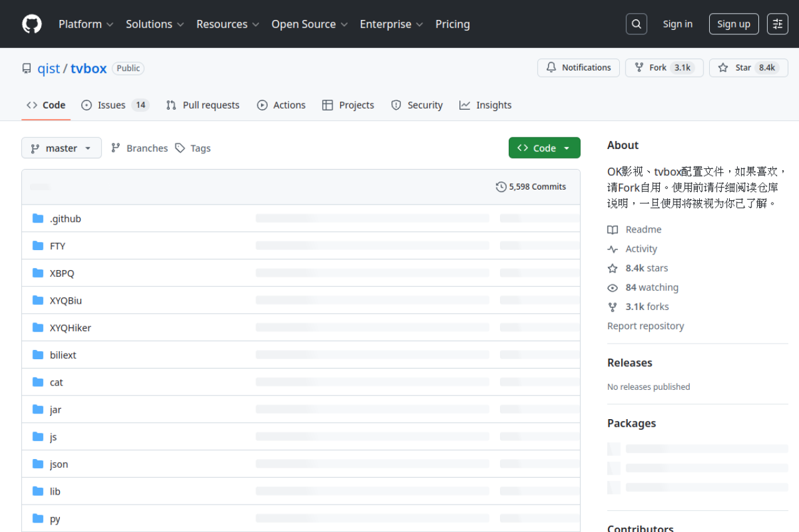
Task: Click the Report repository link
Action: click(645, 326)
